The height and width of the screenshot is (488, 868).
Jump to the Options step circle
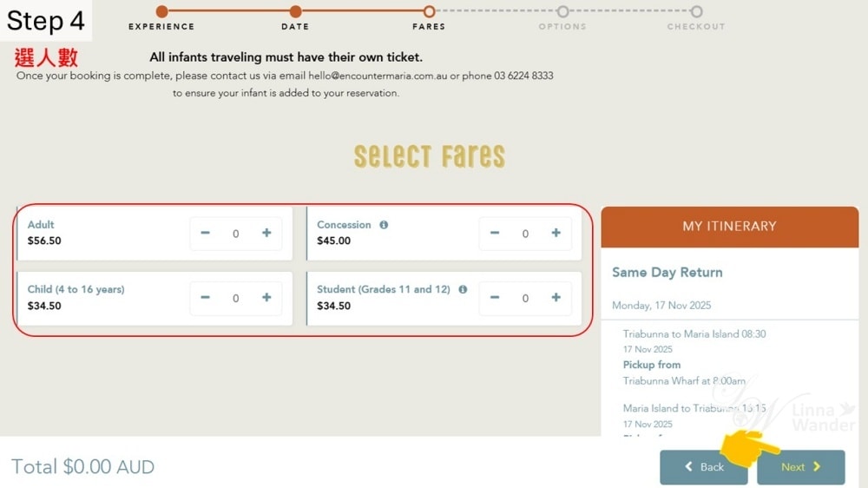(563, 11)
